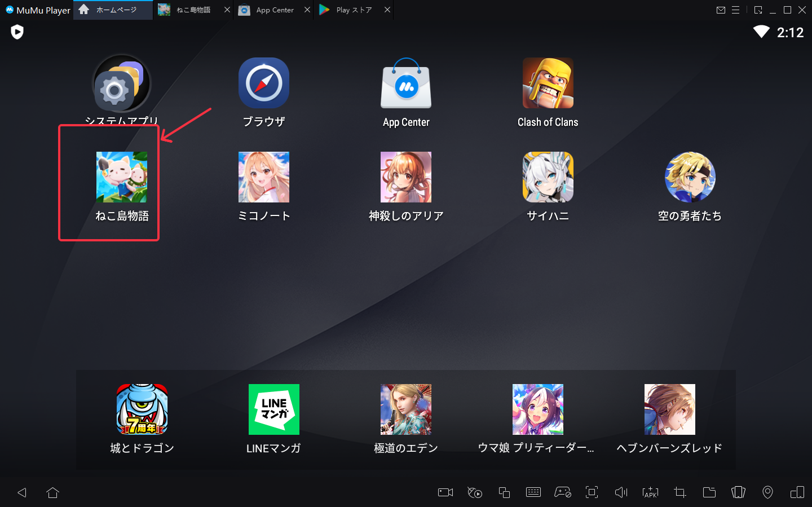Install an APK file icon
Viewport: 812px width, 507px height.
[x=650, y=492]
